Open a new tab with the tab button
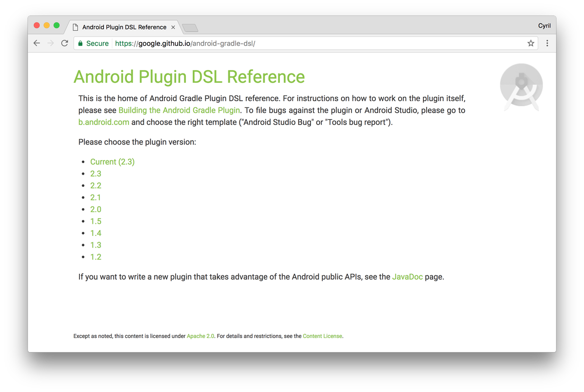 (x=190, y=28)
